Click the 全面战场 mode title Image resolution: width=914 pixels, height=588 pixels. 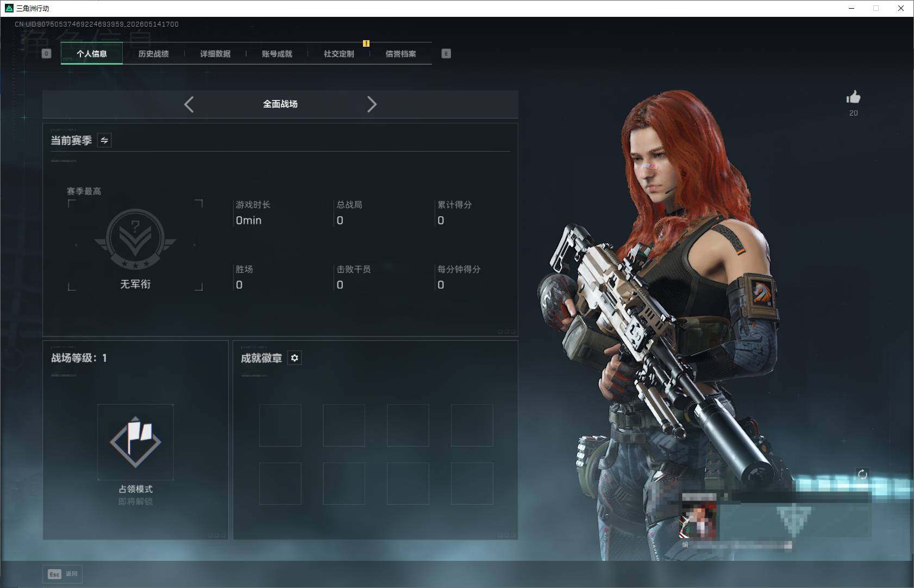coord(280,104)
